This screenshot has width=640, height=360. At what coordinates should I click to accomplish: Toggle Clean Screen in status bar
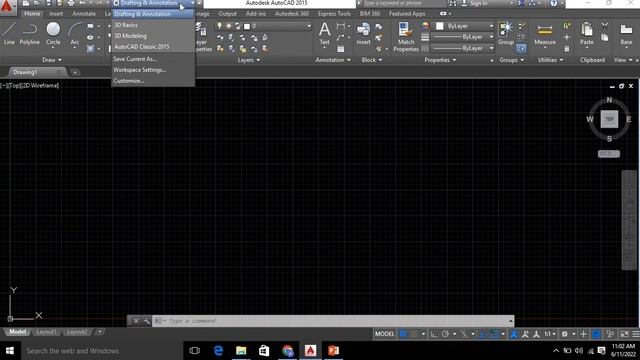624,334
